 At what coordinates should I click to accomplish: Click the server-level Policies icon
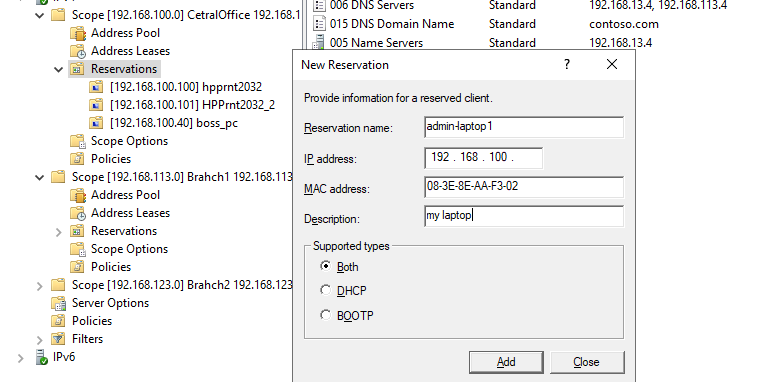pyautogui.click(x=58, y=321)
